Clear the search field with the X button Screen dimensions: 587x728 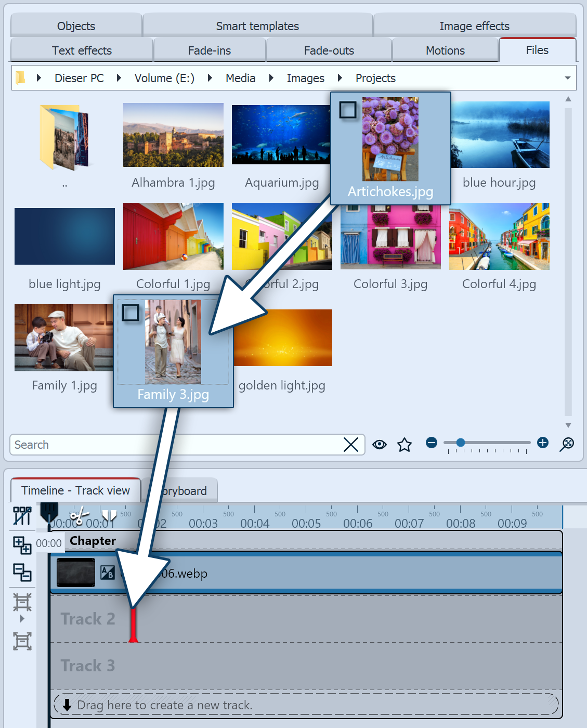click(351, 445)
